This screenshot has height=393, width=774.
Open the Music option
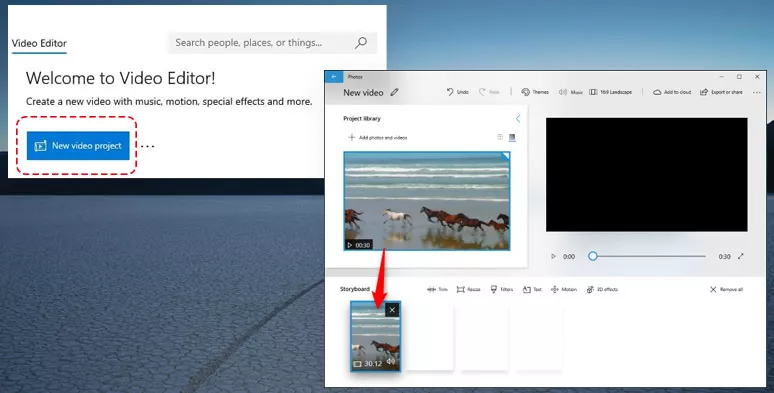[571, 92]
